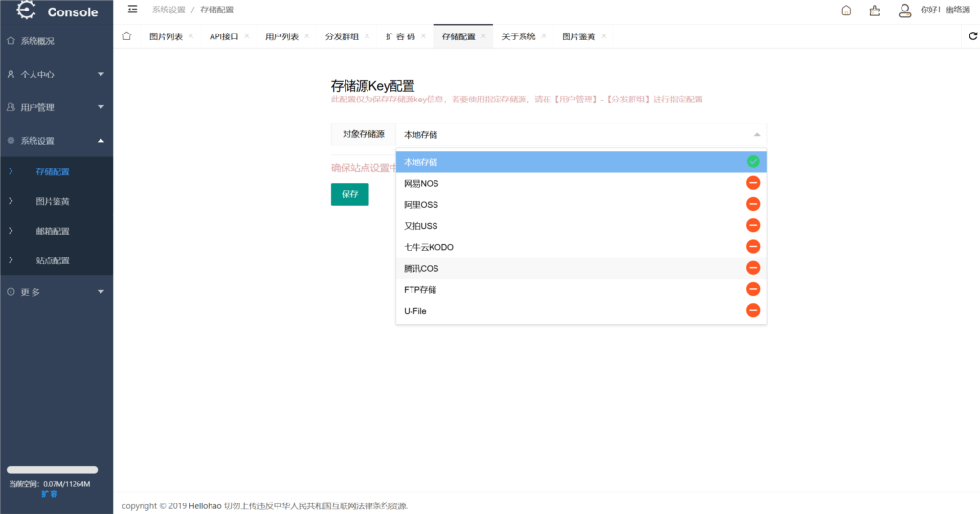This screenshot has height=514, width=980.
Task: Collapse the 系统设置 sidebar menu
Action: 56,140
